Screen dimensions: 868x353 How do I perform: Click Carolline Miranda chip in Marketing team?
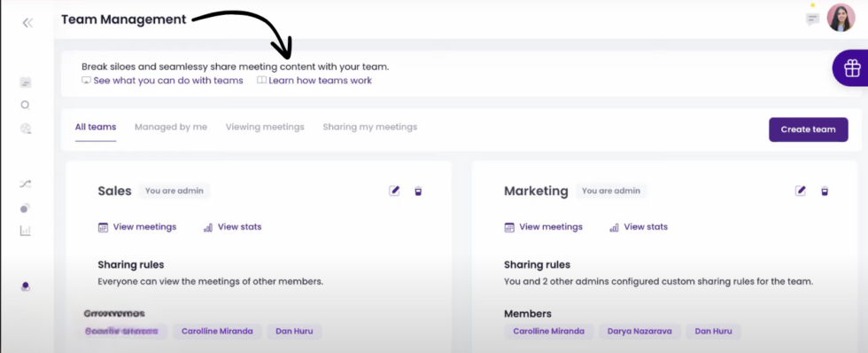[x=548, y=332]
